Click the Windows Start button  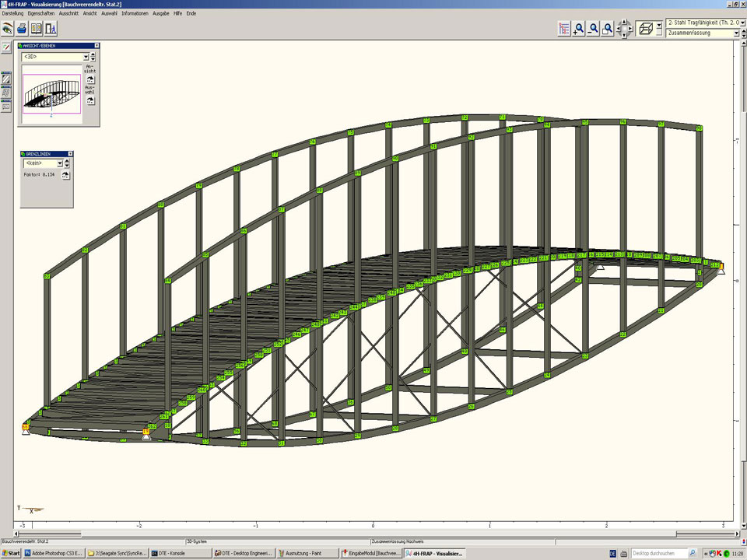11,553
